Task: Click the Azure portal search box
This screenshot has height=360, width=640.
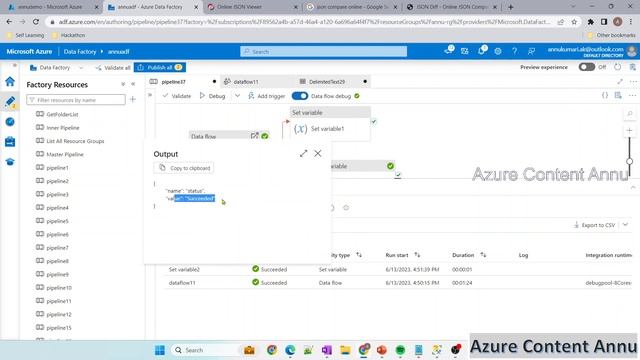Action: (324, 51)
